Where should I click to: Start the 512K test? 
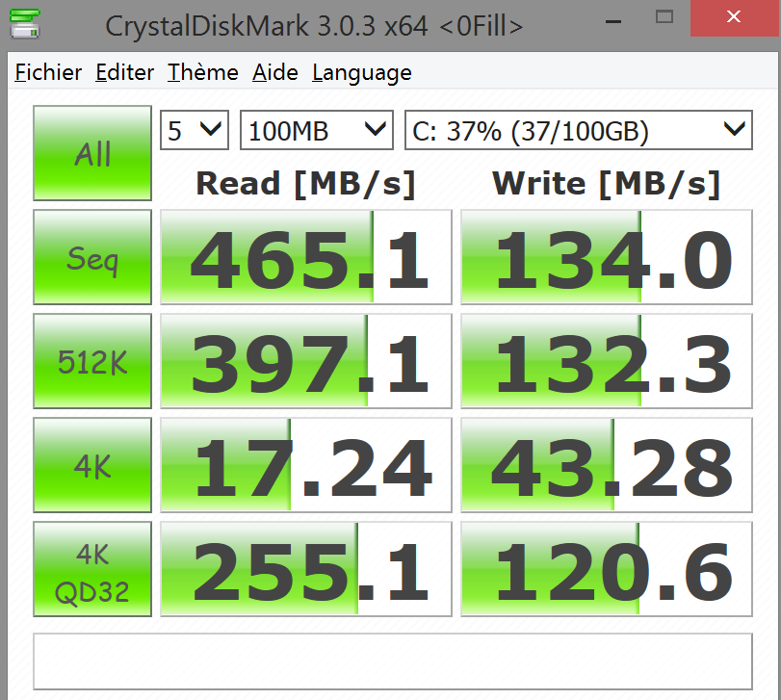[92, 361]
